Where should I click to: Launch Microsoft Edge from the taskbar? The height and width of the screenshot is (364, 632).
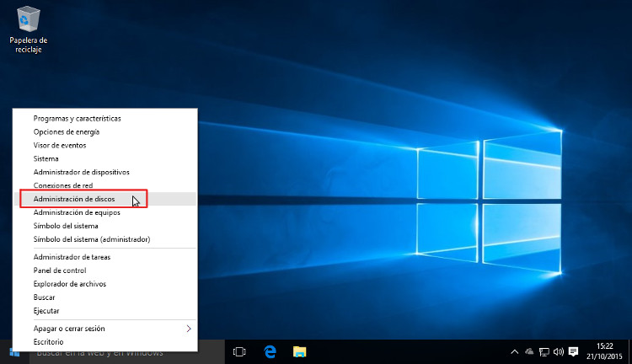click(x=270, y=352)
